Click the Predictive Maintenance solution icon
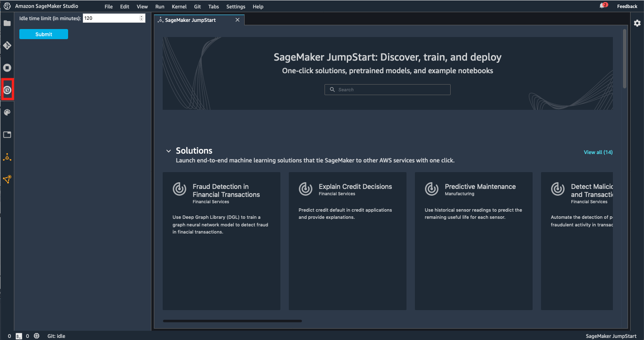 432,189
